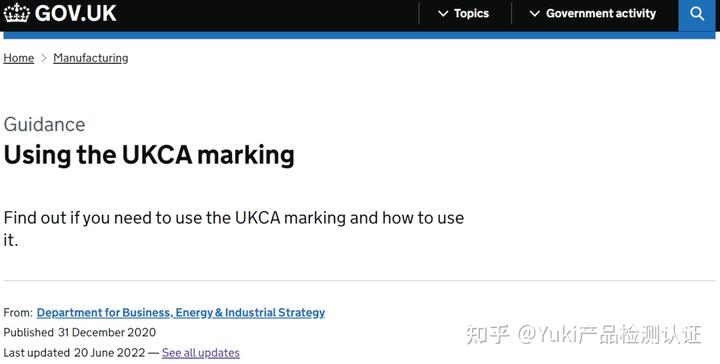Expand the chevron beside Topics
This screenshot has width=720, height=364.
443,14
